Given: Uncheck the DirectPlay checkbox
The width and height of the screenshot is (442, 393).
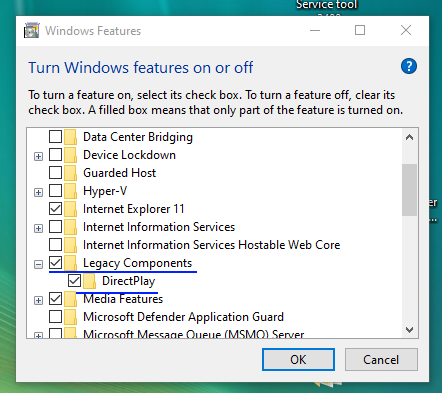Looking at the screenshot, I should (74, 281).
